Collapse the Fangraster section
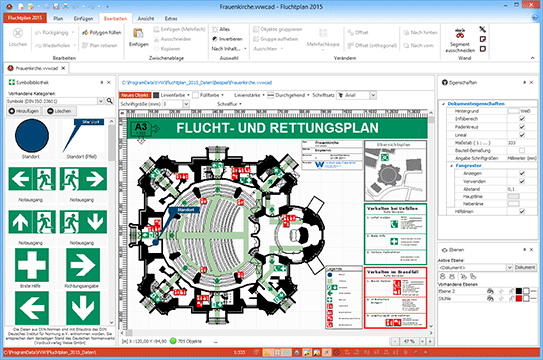The width and height of the screenshot is (543, 360). pos(452,166)
